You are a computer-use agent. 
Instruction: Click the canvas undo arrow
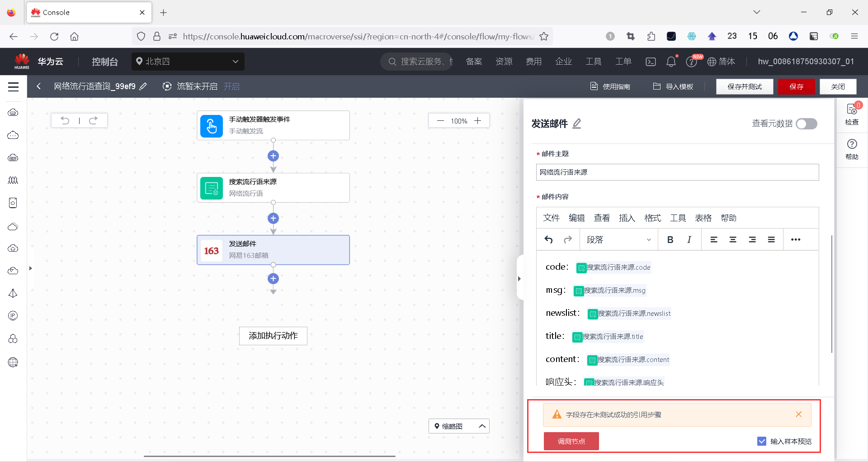click(65, 120)
